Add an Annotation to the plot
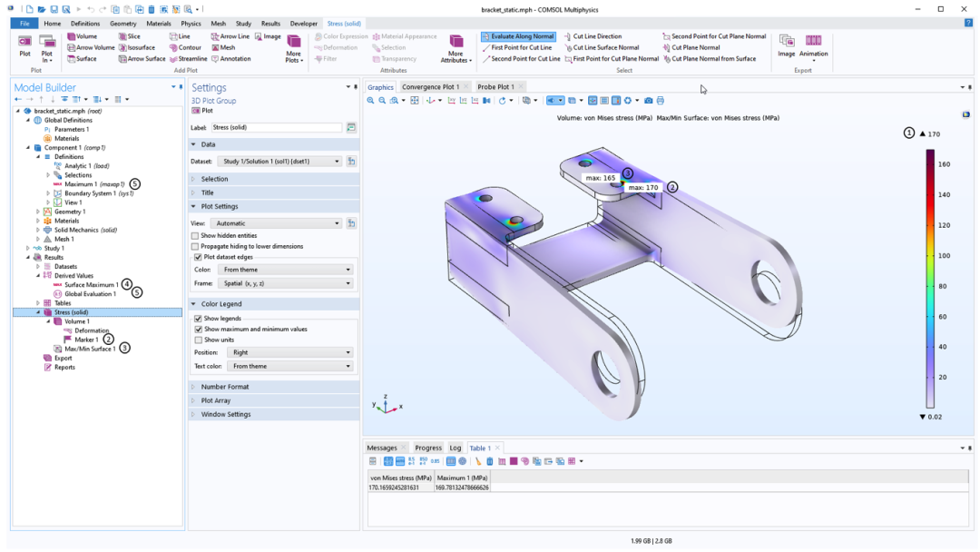This screenshot has width=980, height=552. tap(230, 59)
